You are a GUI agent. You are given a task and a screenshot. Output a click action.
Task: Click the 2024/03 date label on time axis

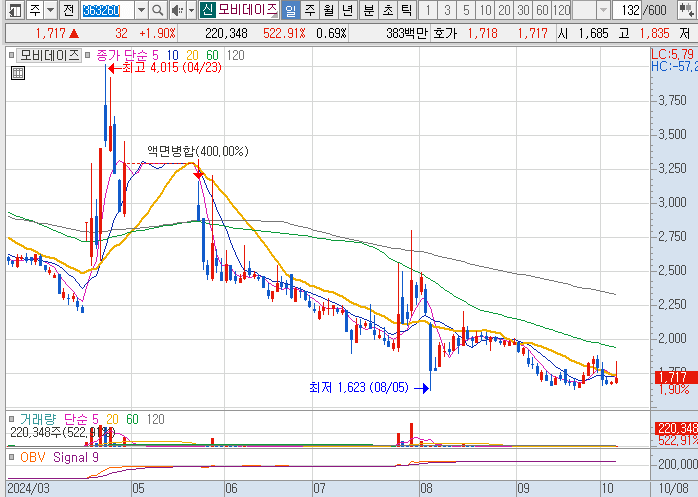pyautogui.click(x=28, y=489)
